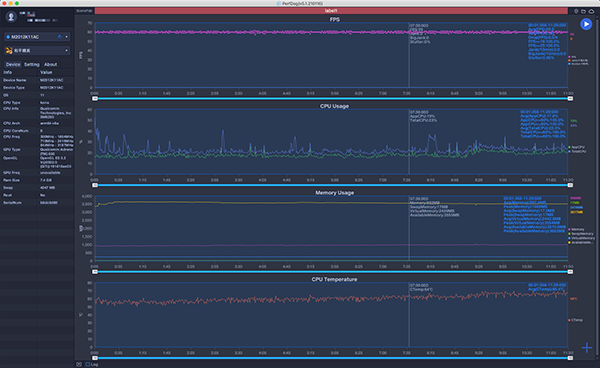Screen dimensions: 600x368
Task: Toggle the Log checkbox at bottom
Action: click(x=88, y=364)
